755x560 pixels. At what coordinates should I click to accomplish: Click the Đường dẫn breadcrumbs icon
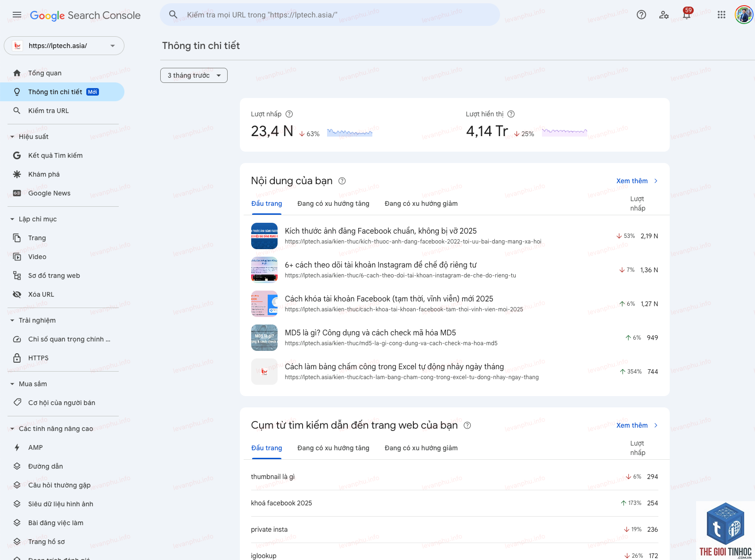17,466
